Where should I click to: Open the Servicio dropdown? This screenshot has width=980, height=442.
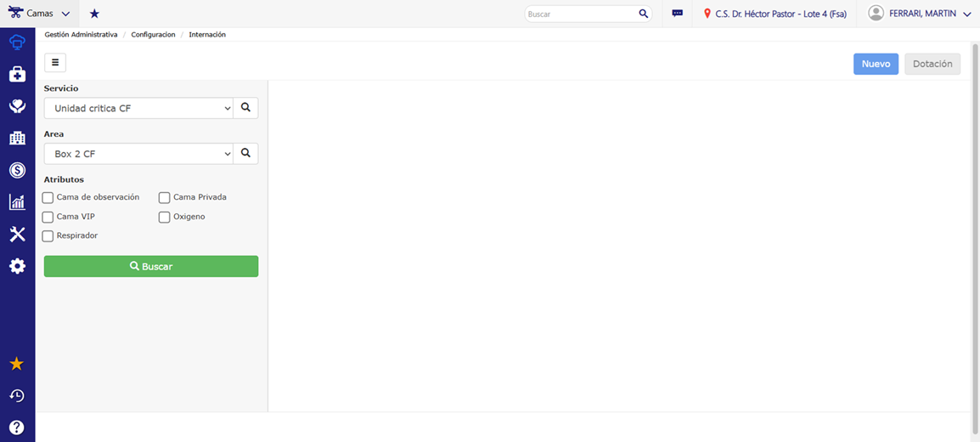click(138, 108)
